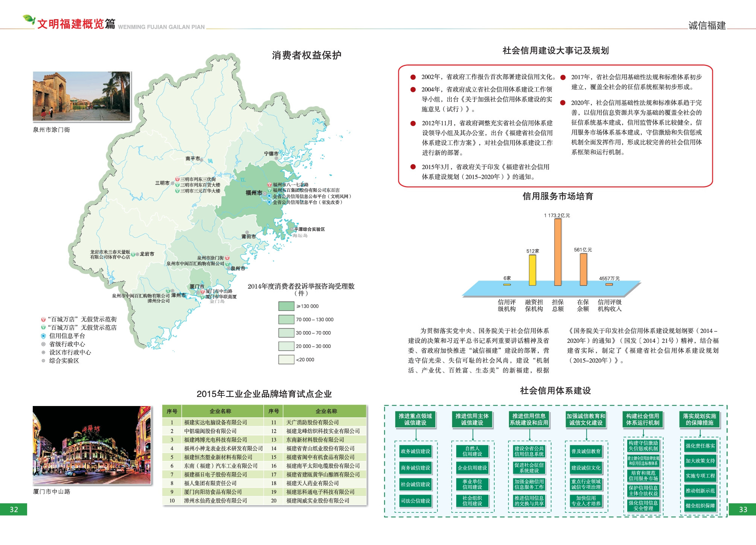Click the table cell 福建闽威实业股份有限公司
The width and height of the screenshot is (756, 545).
(x=325, y=501)
